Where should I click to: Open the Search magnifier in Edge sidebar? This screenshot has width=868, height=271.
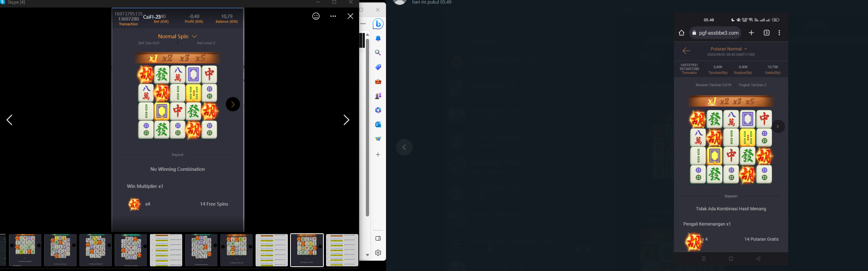coord(378,53)
